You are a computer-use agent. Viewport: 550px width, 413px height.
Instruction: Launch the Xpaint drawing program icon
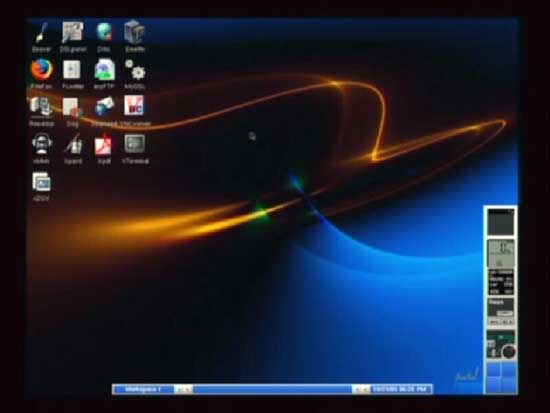(x=73, y=144)
